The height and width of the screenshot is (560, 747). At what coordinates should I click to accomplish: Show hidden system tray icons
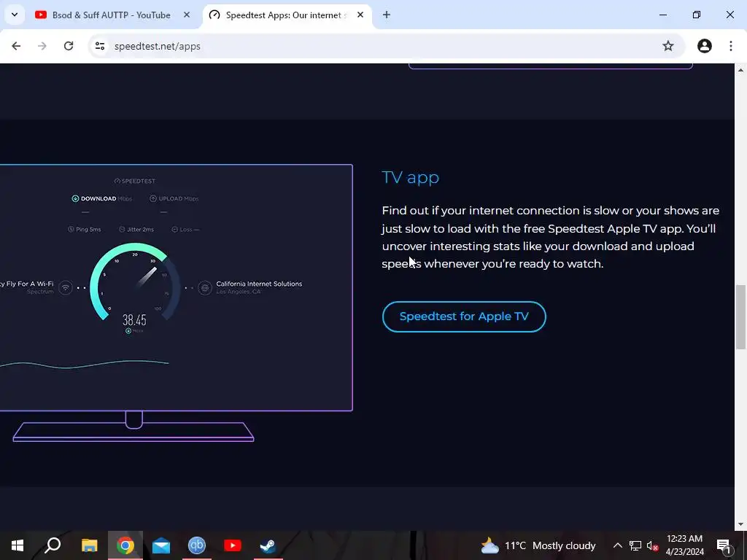pos(617,545)
